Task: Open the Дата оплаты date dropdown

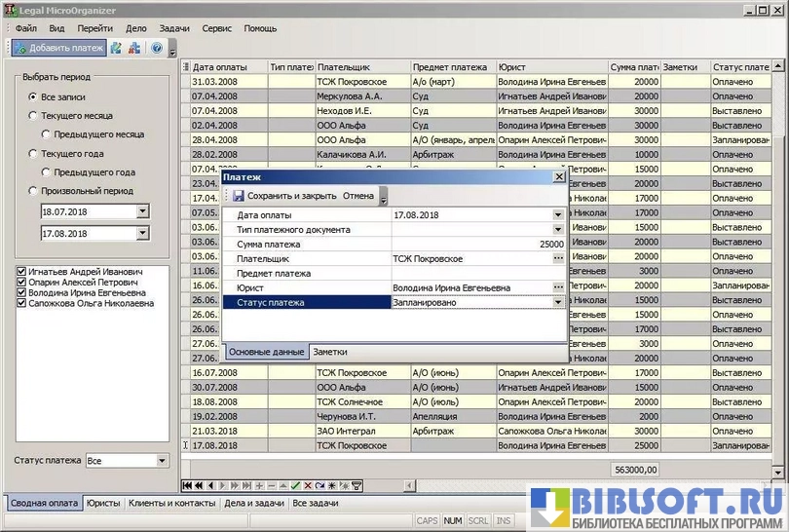Action: tap(558, 214)
